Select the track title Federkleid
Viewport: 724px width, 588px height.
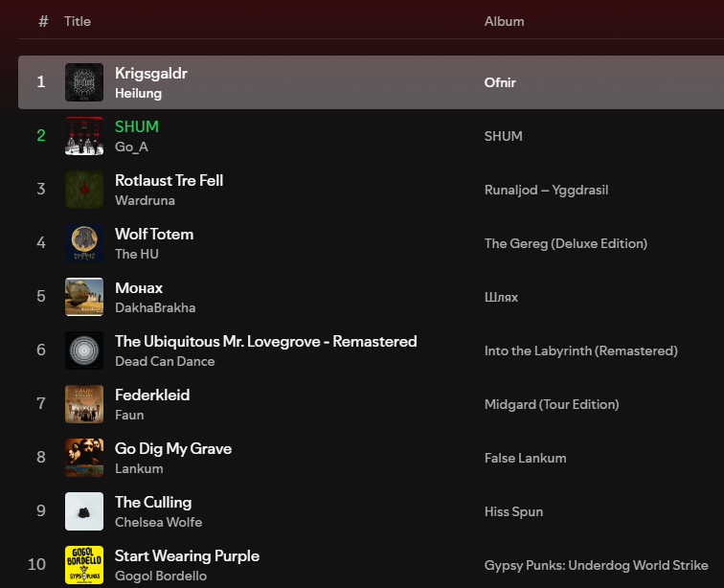(152, 395)
